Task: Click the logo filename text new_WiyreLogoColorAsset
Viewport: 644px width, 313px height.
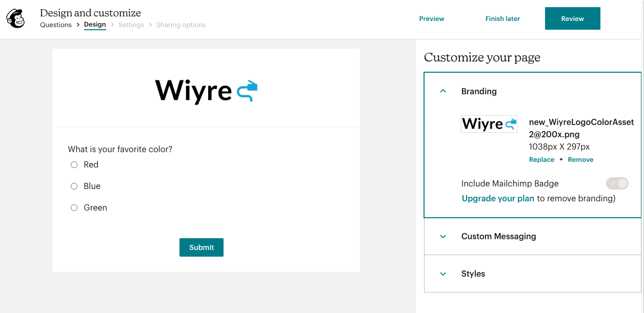Action: tap(581, 128)
